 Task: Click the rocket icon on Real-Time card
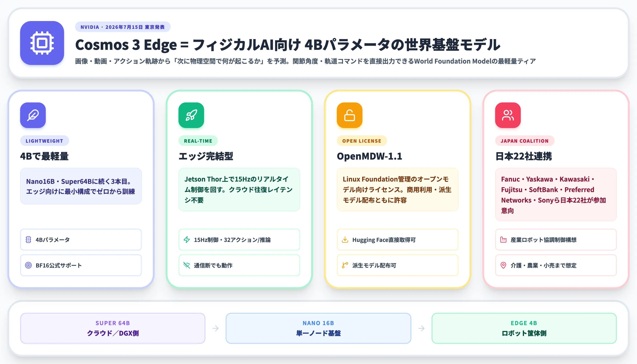pyautogui.click(x=191, y=115)
